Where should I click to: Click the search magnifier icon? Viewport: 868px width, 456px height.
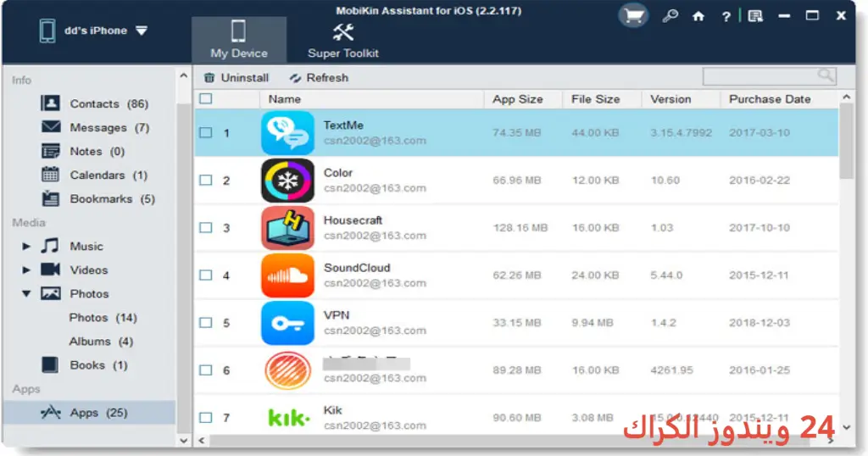825,75
